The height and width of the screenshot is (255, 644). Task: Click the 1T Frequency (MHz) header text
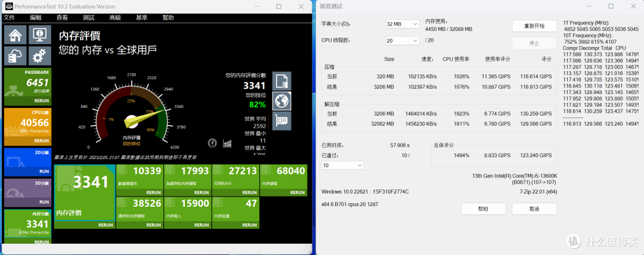coord(587,23)
